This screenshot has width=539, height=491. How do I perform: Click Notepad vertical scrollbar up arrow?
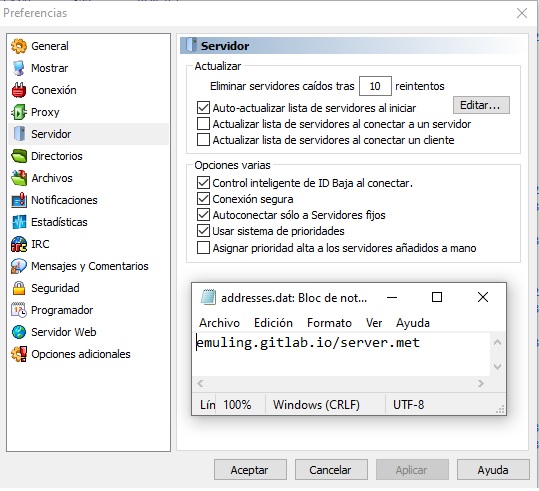click(x=497, y=342)
